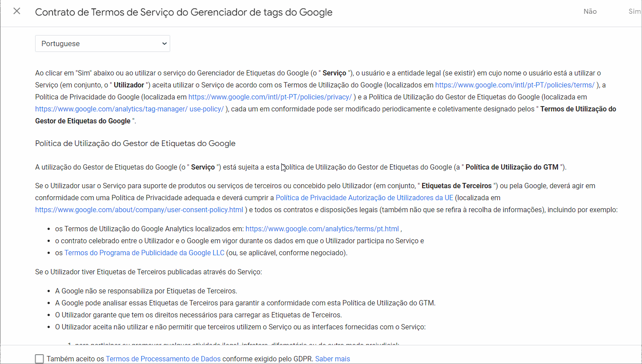Open the Termos de Processamento de Dados link

[163, 359]
